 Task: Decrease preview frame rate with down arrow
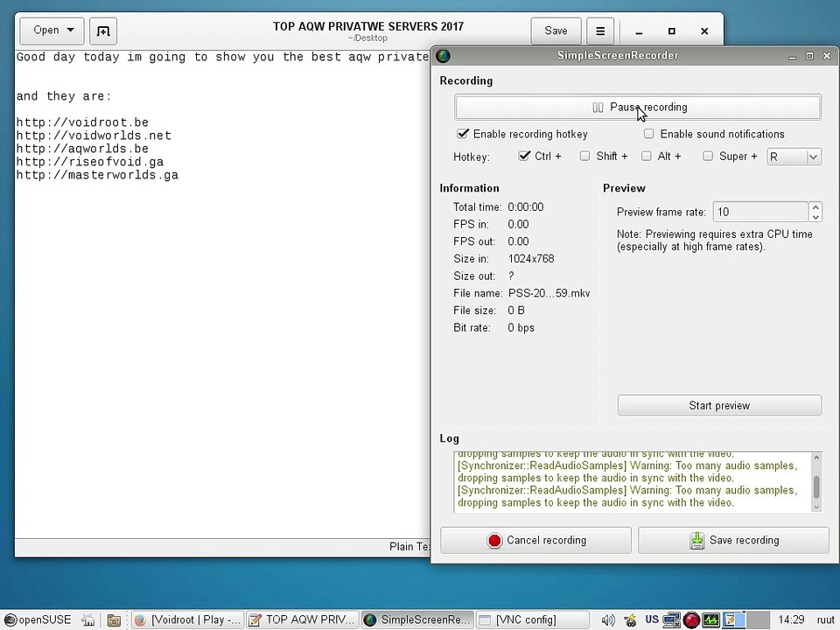pyautogui.click(x=815, y=217)
